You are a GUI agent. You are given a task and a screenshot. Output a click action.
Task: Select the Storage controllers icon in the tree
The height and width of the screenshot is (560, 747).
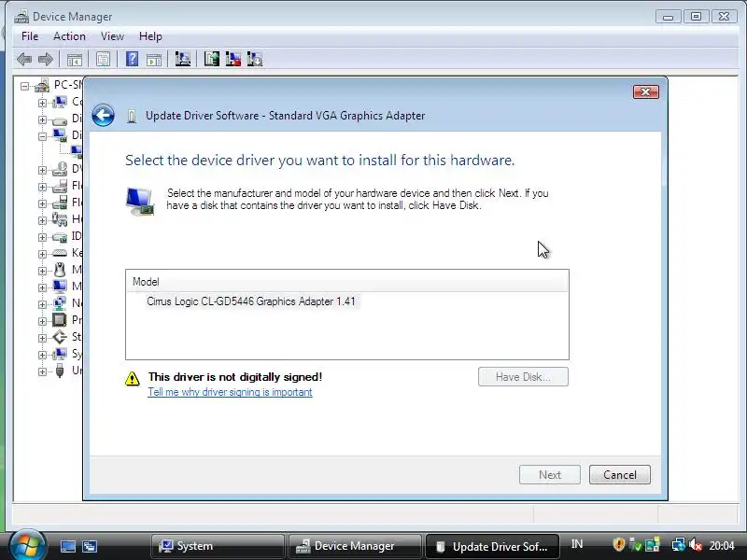coord(60,337)
